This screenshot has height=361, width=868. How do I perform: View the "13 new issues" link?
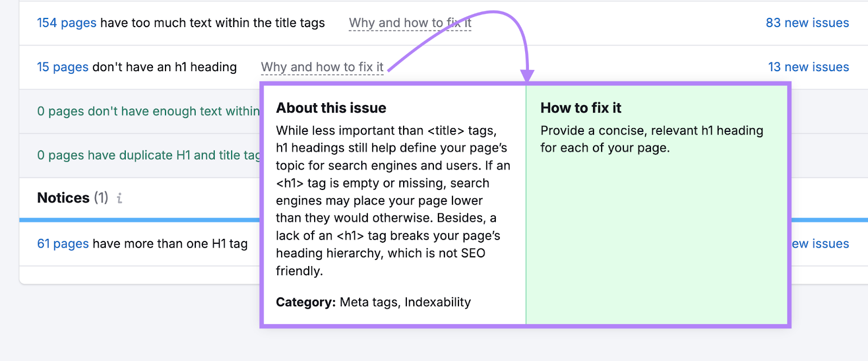(808, 67)
